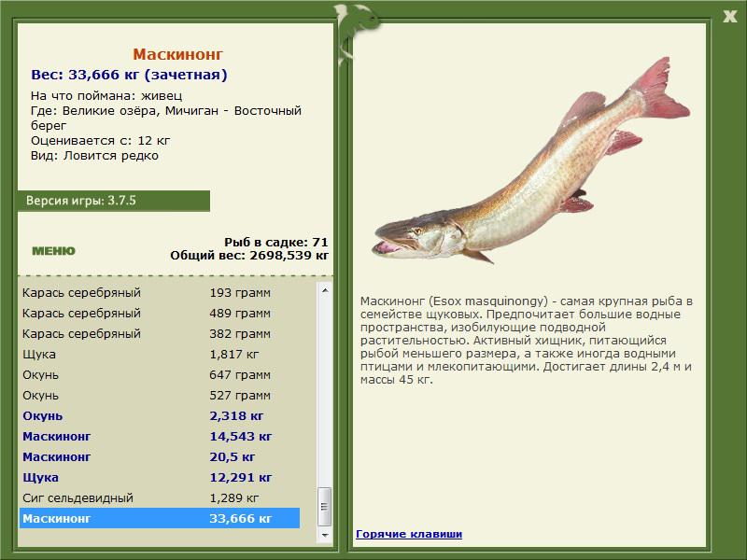The height and width of the screenshot is (560, 747).
Task: Select Маскинонг 14,543 кг row
Action: point(160,436)
